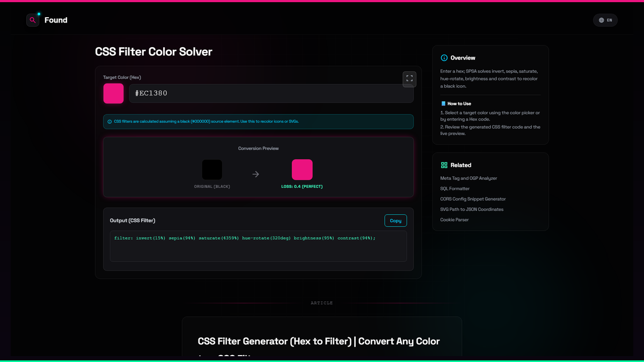Image resolution: width=644 pixels, height=362 pixels.
Task: Click the Related grid icon
Action: (x=444, y=165)
